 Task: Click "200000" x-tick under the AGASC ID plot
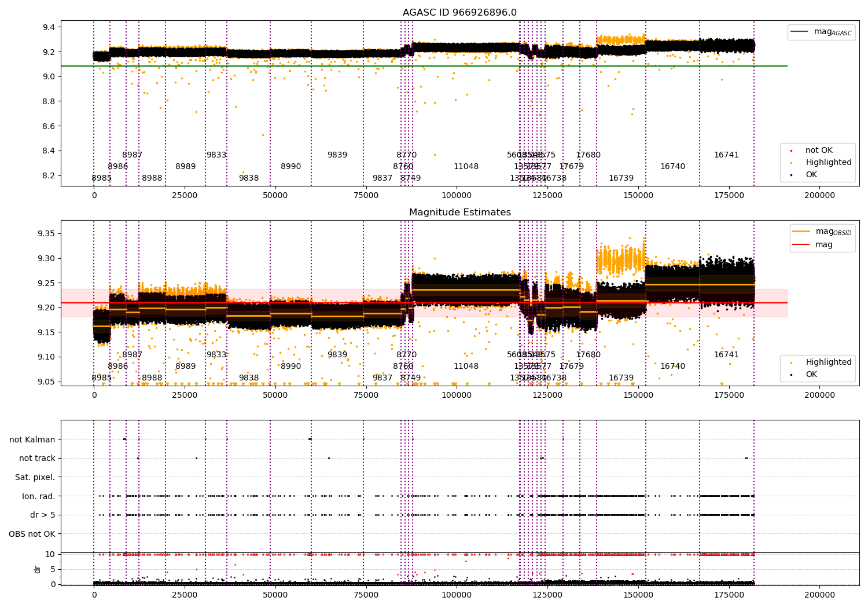click(x=819, y=195)
